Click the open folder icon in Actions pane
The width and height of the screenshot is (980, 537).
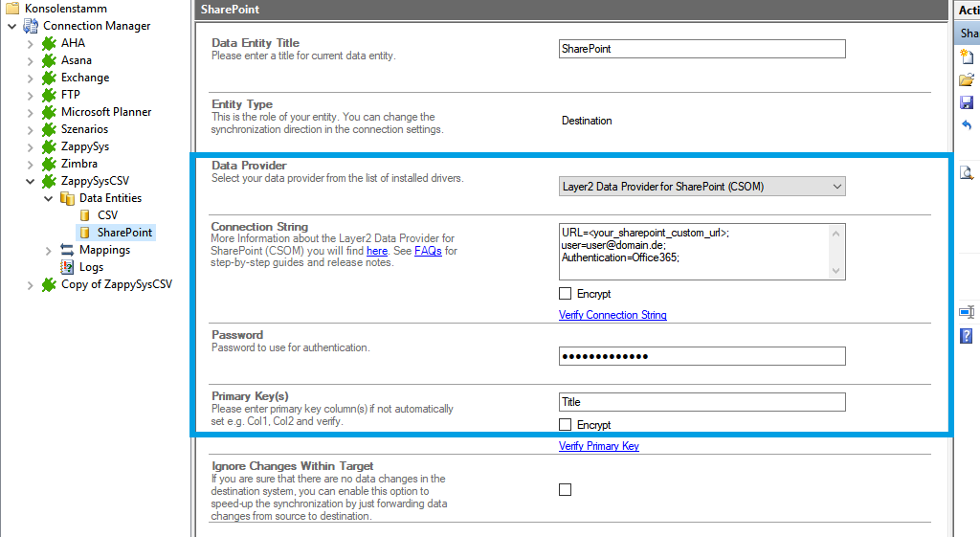pyautogui.click(x=967, y=79)
